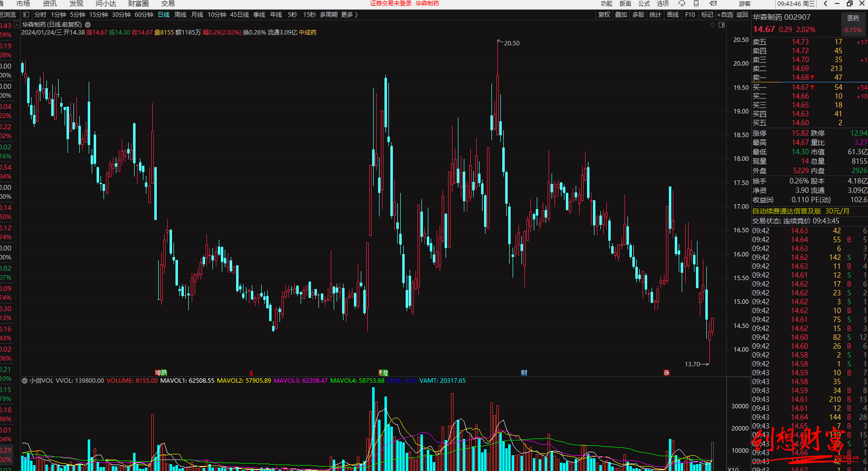Click the 买一 14.67 bid row
This screenshot has height=471, width=868.
(x=809, y=87)
